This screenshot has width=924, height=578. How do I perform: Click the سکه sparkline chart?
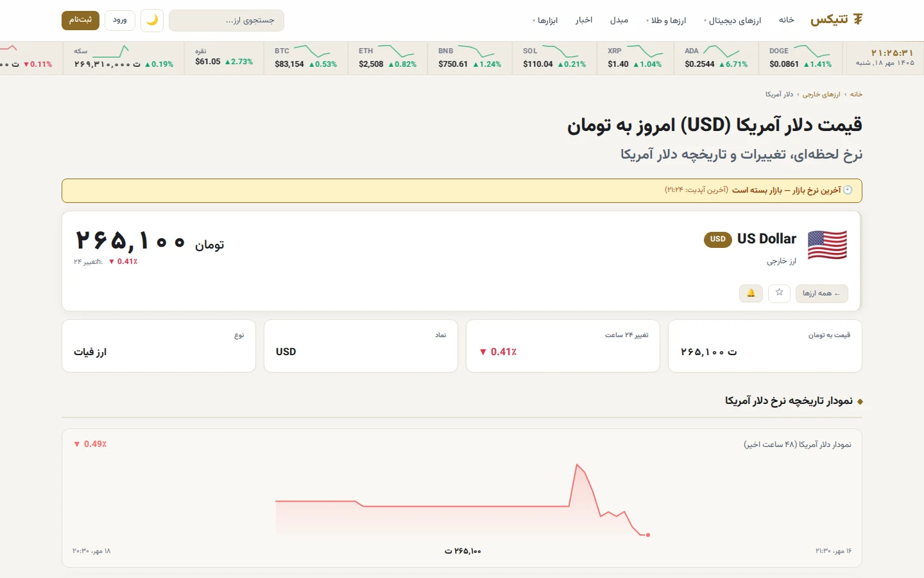click(111, 51)
